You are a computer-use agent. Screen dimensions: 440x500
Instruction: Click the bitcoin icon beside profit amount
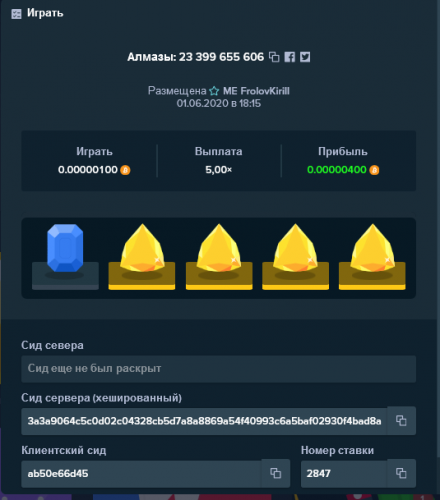click(374, 170)
